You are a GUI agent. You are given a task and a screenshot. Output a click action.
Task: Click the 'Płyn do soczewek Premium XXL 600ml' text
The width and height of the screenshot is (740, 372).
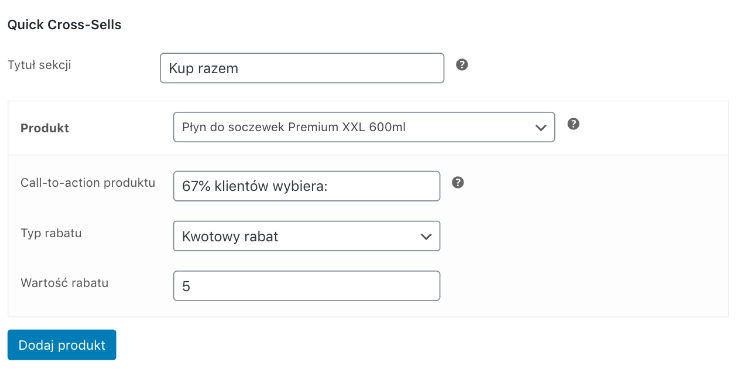click(x=294, y=127)
